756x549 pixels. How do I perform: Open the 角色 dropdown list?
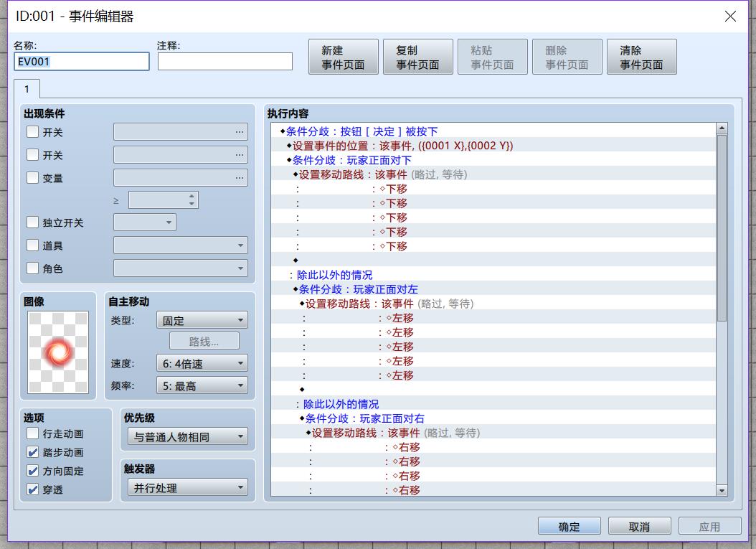coord(181,268)
